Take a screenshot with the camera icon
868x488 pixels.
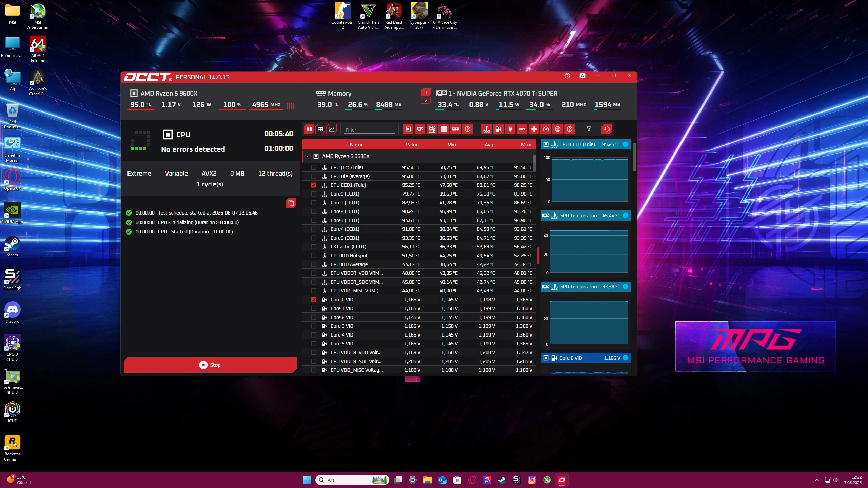click(583, 76)
